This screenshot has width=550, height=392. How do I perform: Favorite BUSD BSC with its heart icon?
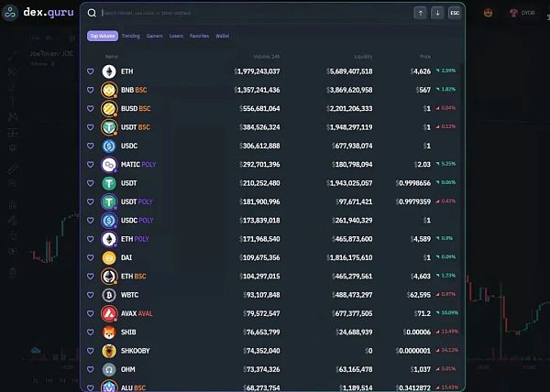(91, 109)
